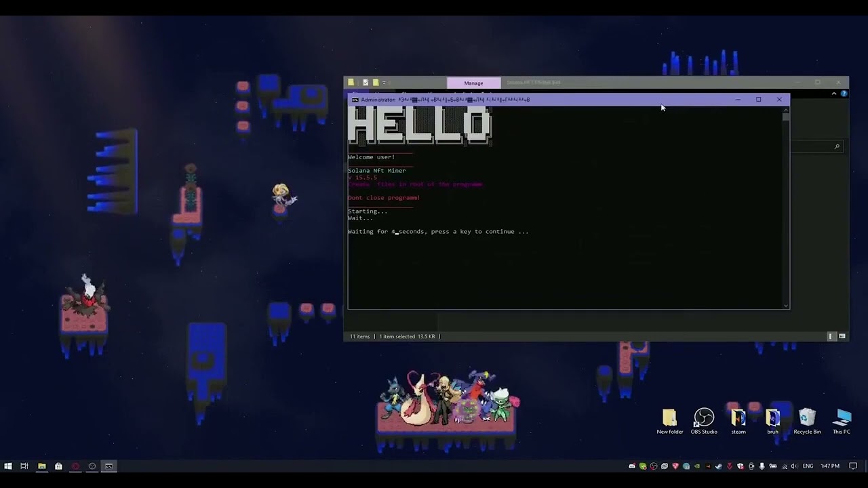This screenshot has width=868, height=488.
Task: Click '1 item selected 13.5 KB' status text
Action: [x=407, y=336]
